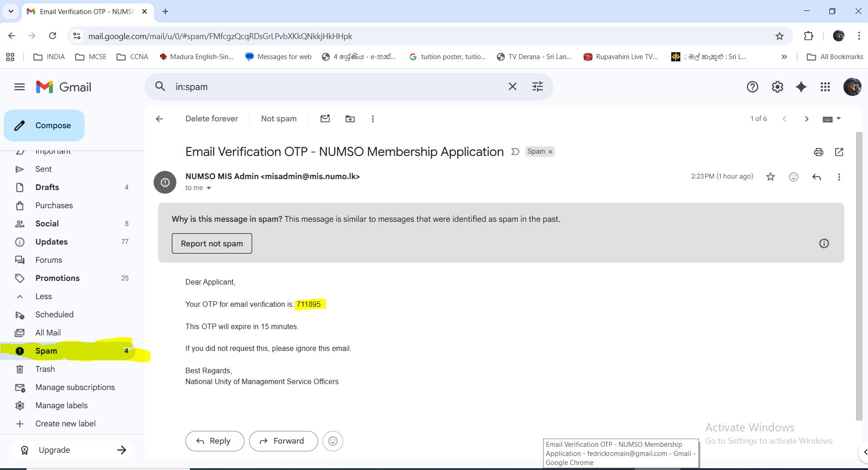Screen dimensions: 868x470
Task: Star this message
Action: tap(770, 177)
